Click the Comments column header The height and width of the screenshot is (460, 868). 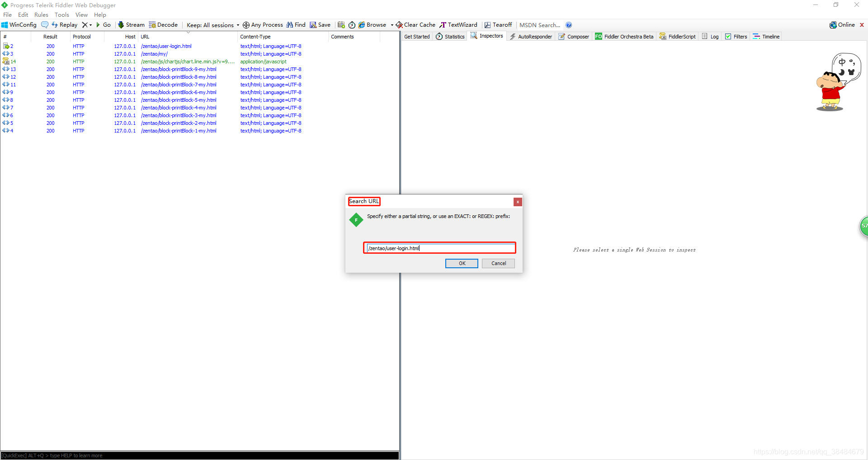click(x=354, y=37)
